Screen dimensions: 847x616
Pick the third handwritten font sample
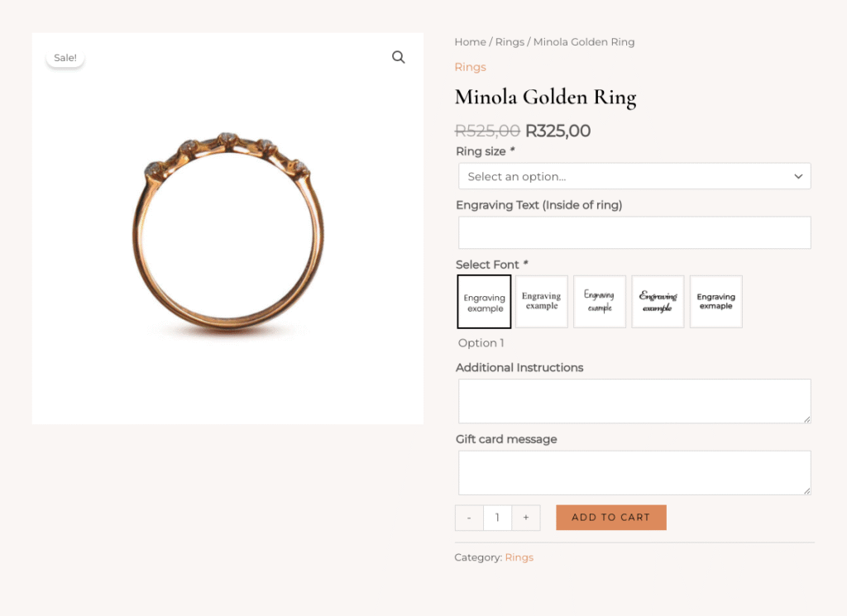(600, 302)
